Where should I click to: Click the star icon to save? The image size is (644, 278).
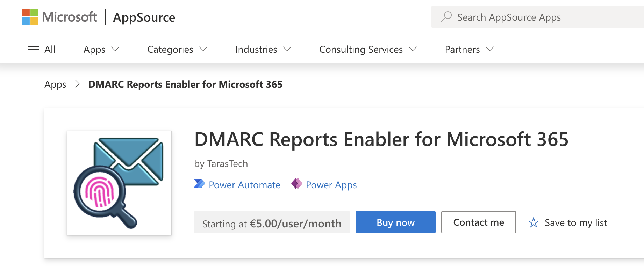coord(534,222)
